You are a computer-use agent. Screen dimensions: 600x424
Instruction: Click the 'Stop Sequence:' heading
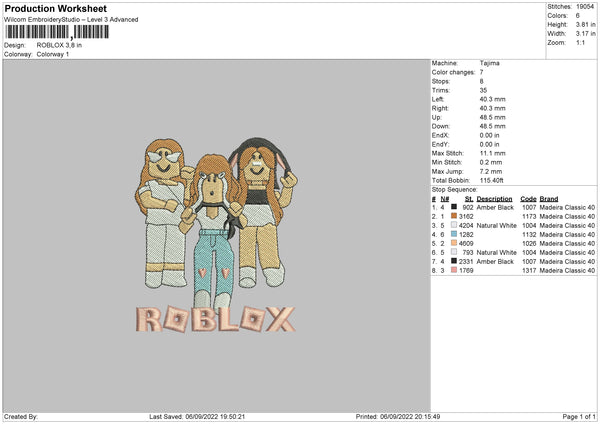(x=455, y=189)
